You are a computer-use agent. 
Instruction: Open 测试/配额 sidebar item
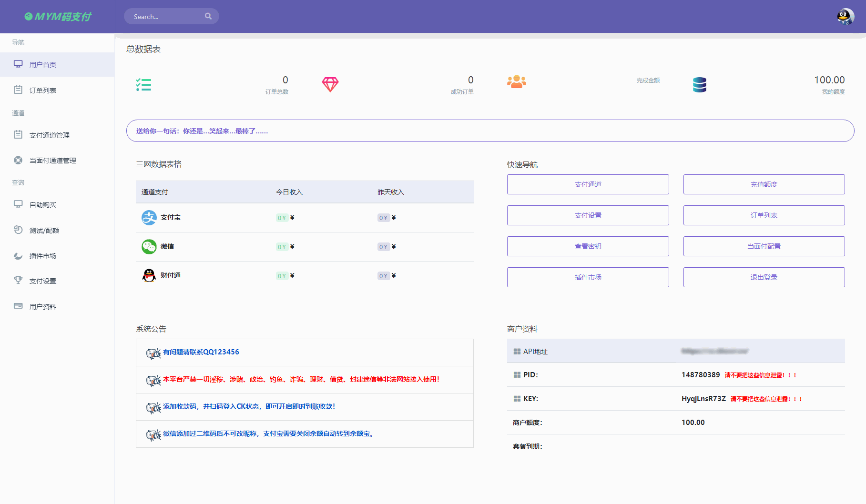click(44, 231)
